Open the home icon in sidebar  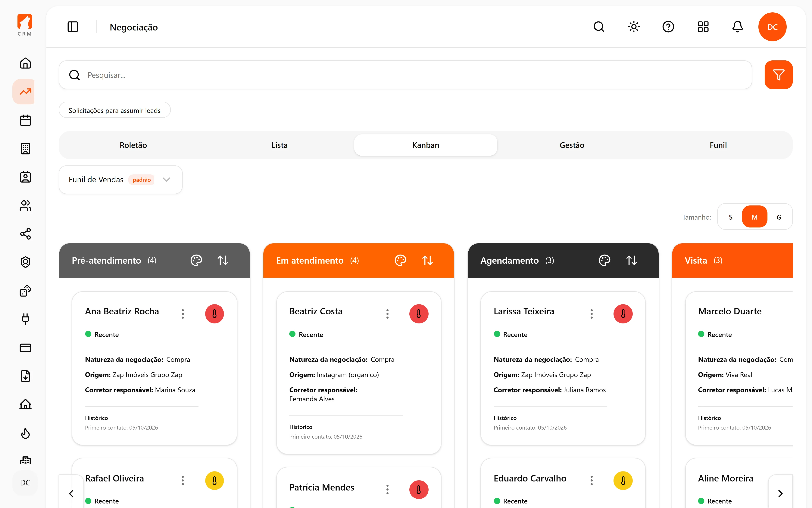click(25, 63)
